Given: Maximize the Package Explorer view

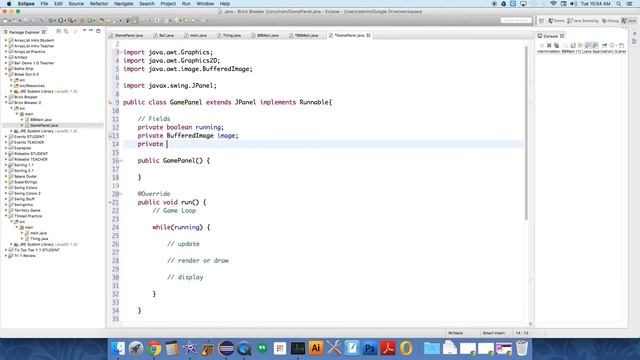Looking at the screenshot, I should tap(98, 31).
